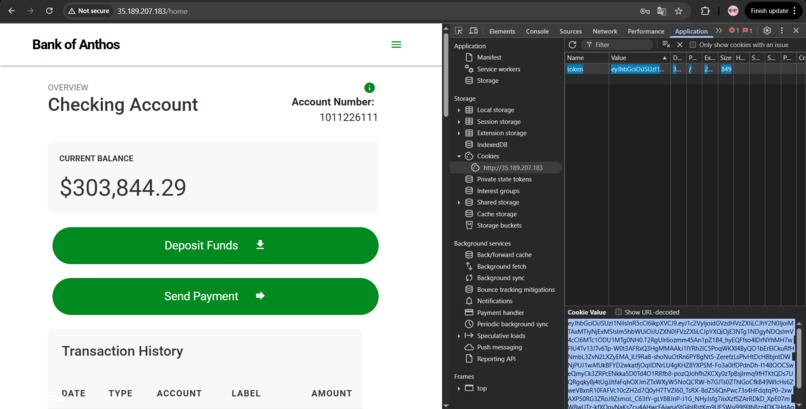Screen dimensions: 806x409
Task: Open the extensions puzzle icon
Action: point(705,11)
